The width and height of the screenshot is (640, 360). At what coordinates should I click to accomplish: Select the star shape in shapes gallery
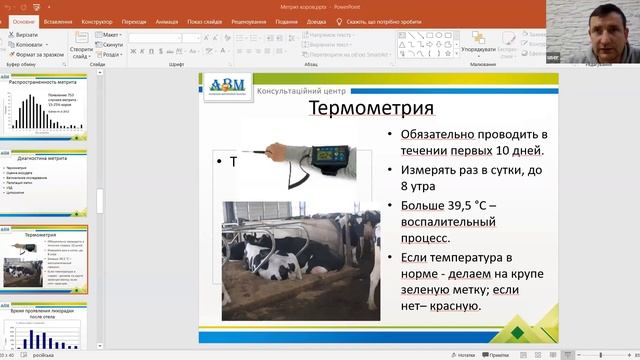[448, 53]
